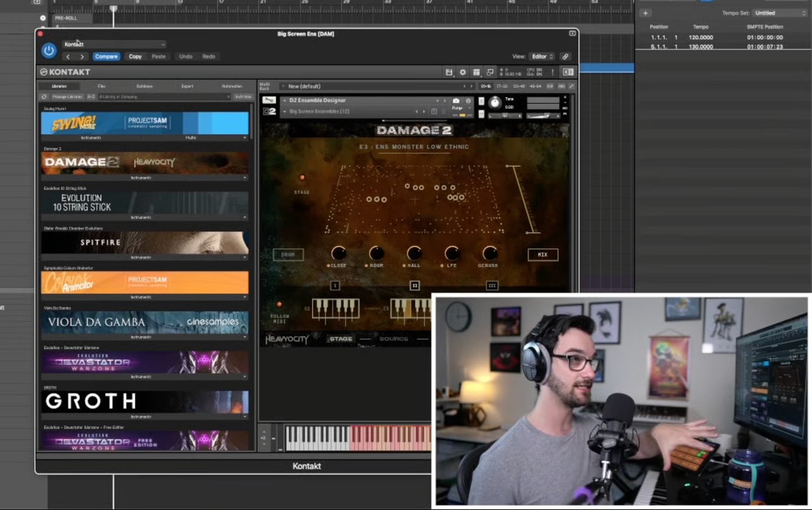Toggle the Follow MIDI light

(279, 304)
